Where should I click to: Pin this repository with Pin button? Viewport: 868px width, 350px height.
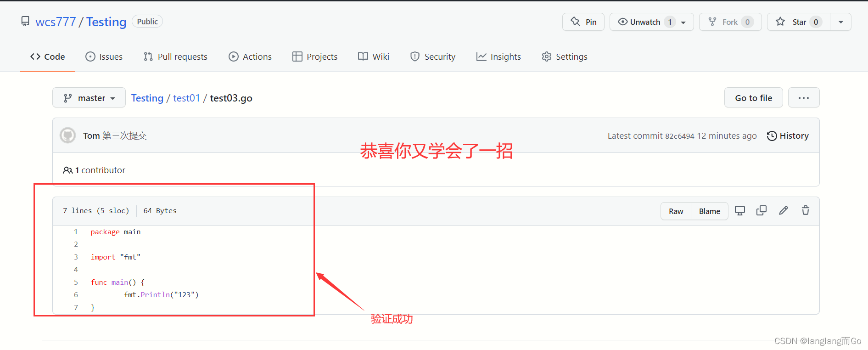583,22
